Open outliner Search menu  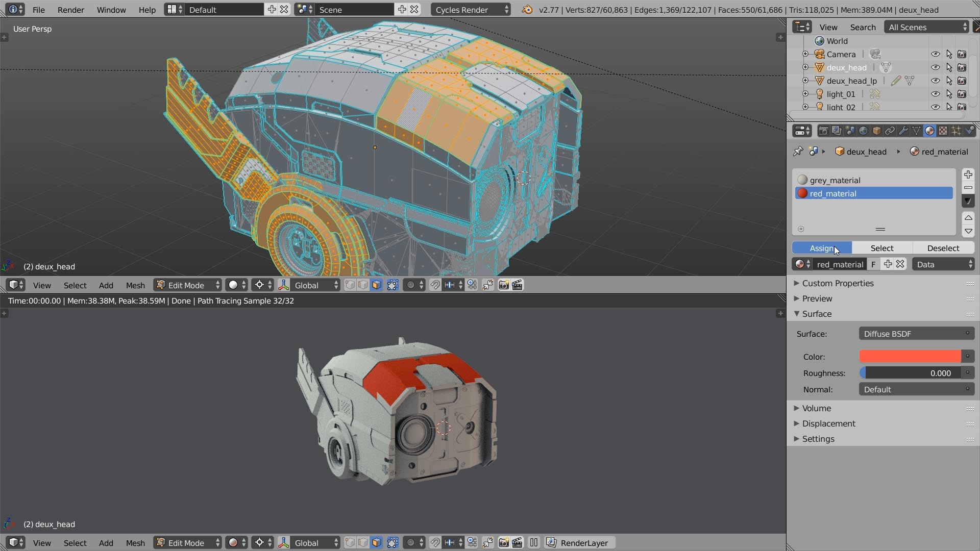(863, 27)
